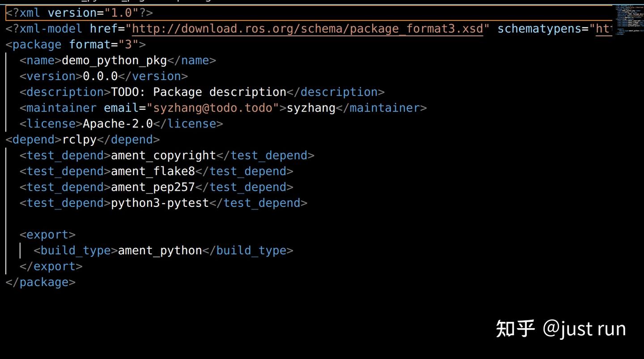Image resolution: width=644 pixels, height=359 pixels.
Task: Click the syzhang maintainer name text
Action: 311,108
